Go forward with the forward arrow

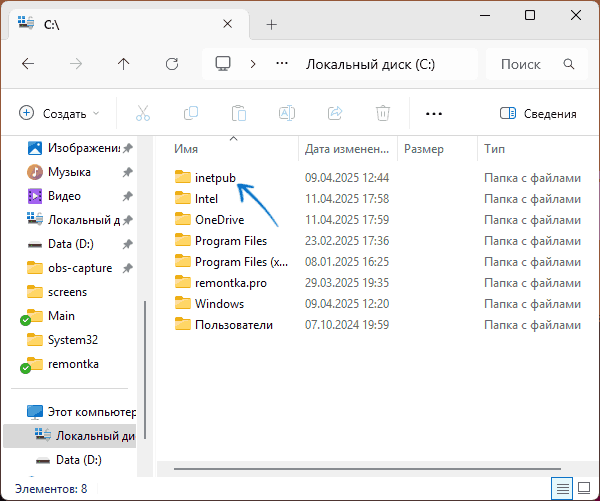(x=76, y=64)
